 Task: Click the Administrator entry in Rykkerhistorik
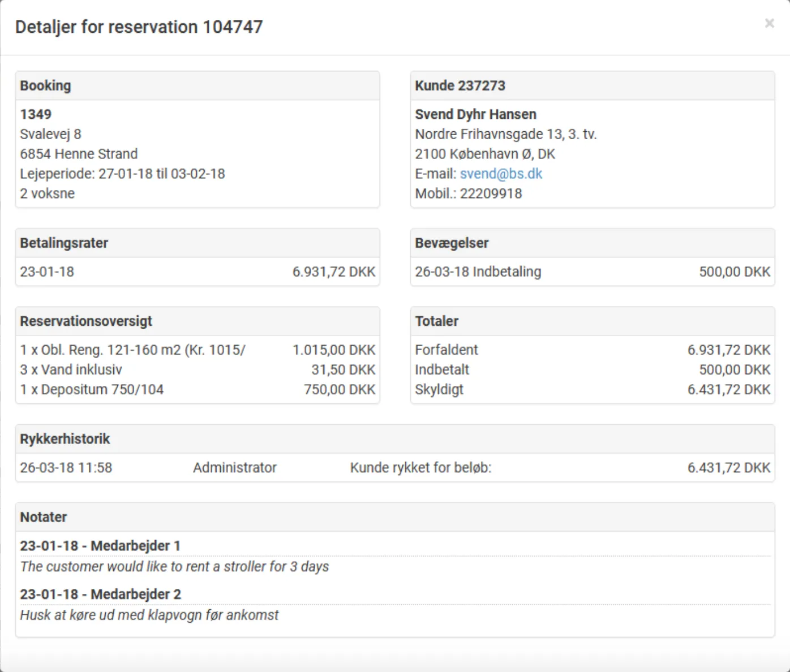pos(235,467)
